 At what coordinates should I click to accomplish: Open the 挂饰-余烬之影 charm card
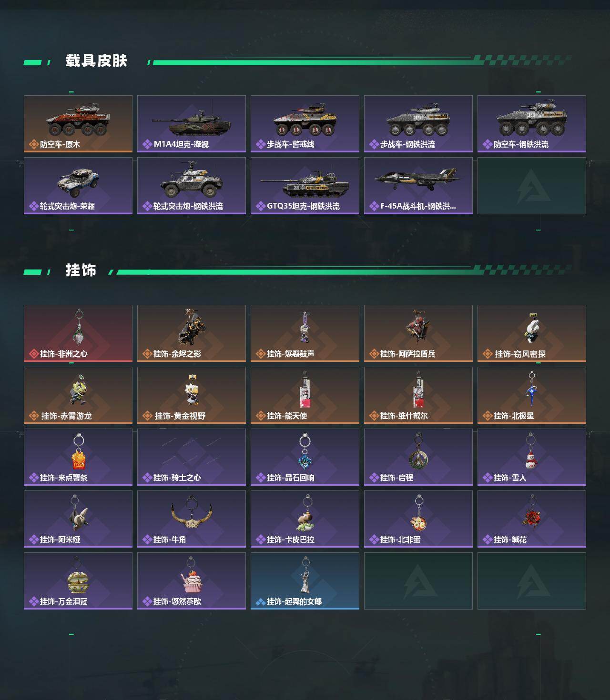coord(192,333)
